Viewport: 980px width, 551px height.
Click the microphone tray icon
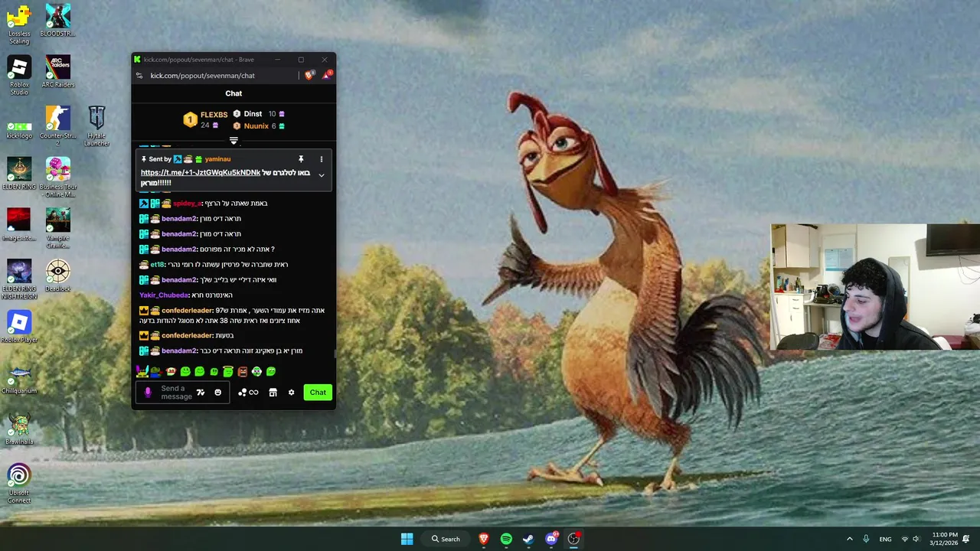[x=866, y=539]
